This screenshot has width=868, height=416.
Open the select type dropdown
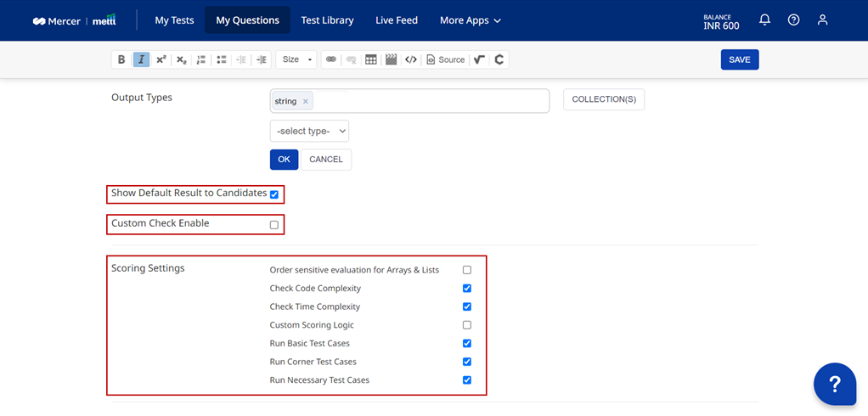tap(309, 131)
